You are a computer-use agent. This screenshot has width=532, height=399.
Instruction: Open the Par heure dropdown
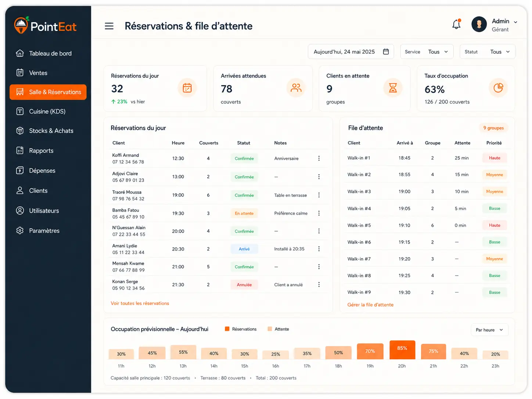489,330
